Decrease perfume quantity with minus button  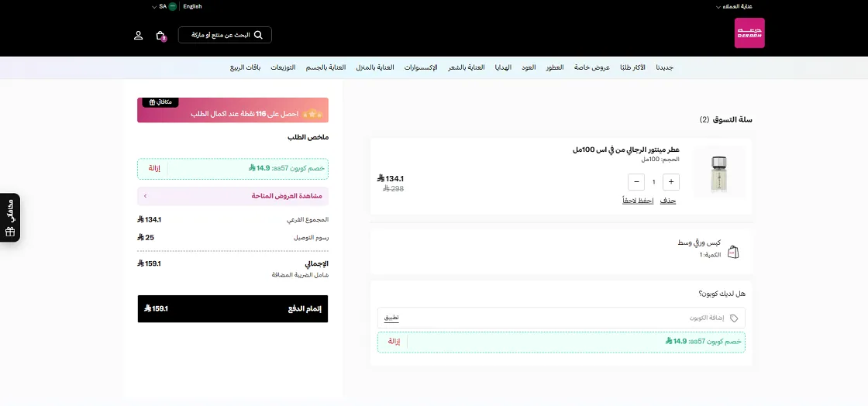click(636, 182)
